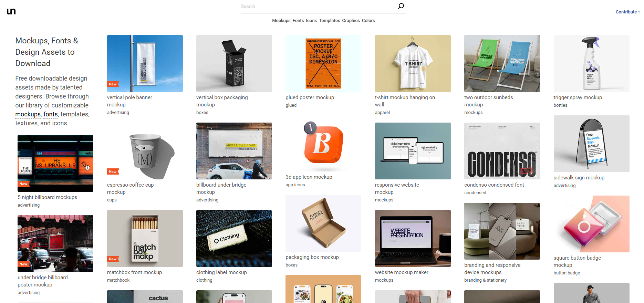Click 'responsive website mockup' title
Viewport: 644px width, 303px height.
[x=397, y=189]
